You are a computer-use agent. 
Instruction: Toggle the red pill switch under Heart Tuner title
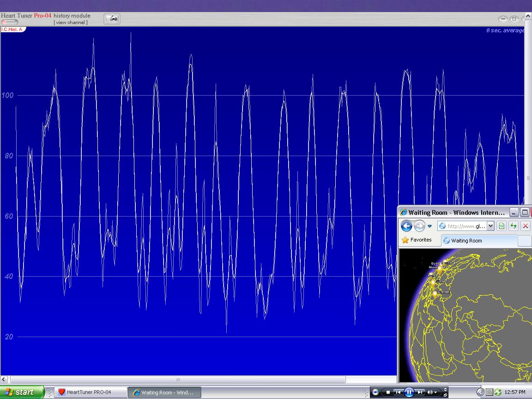pyautogui.click(x=9, y=22)
